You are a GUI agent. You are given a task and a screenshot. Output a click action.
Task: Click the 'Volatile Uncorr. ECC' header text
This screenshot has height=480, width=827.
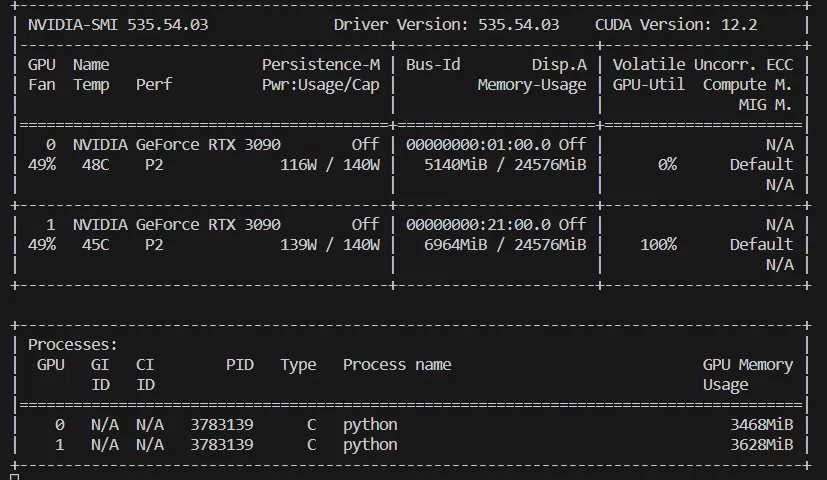pos(703,65)
